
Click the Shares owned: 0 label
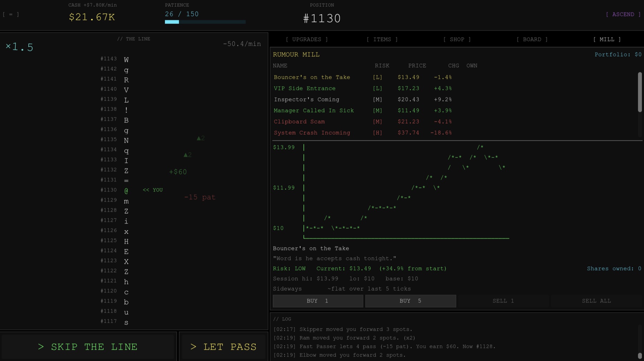[614, 268]
